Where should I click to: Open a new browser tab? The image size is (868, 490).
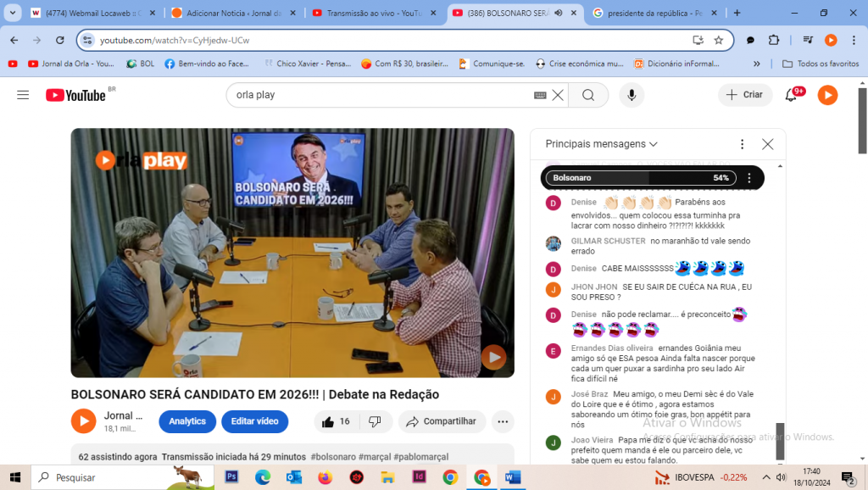pos(737,13)
